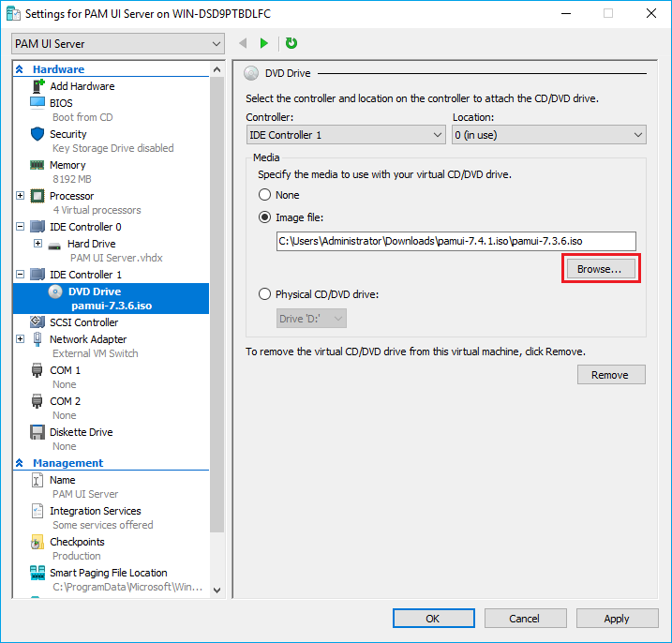Image resolution: width=672 pixels, height=643 pixels.
Task: Click the Add Hardware icon
Action: [38, 86]
